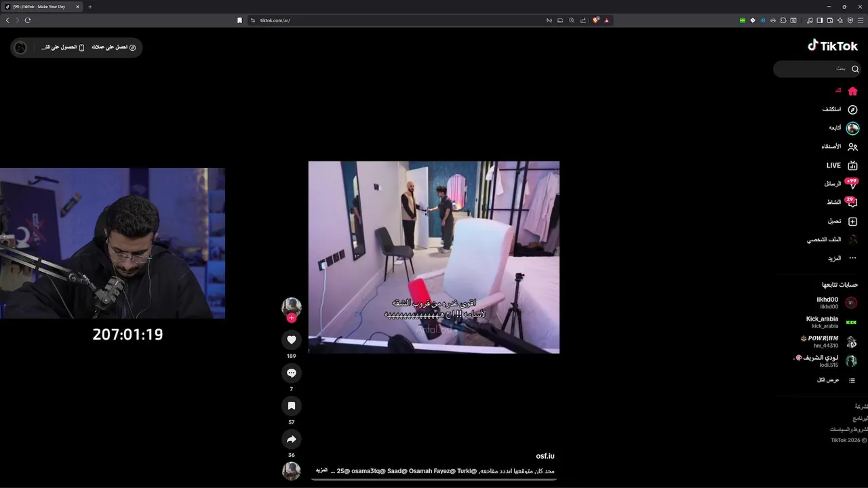Open Explore (استكشف) compass icon
Image resolution: width=868 pixels, height=488 pixels.
click(x=852, y=110)
